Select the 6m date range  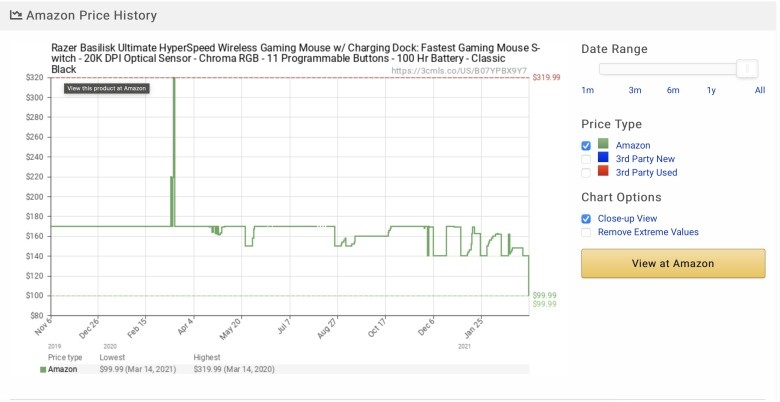pyautogui.click(x=673, y=90)
